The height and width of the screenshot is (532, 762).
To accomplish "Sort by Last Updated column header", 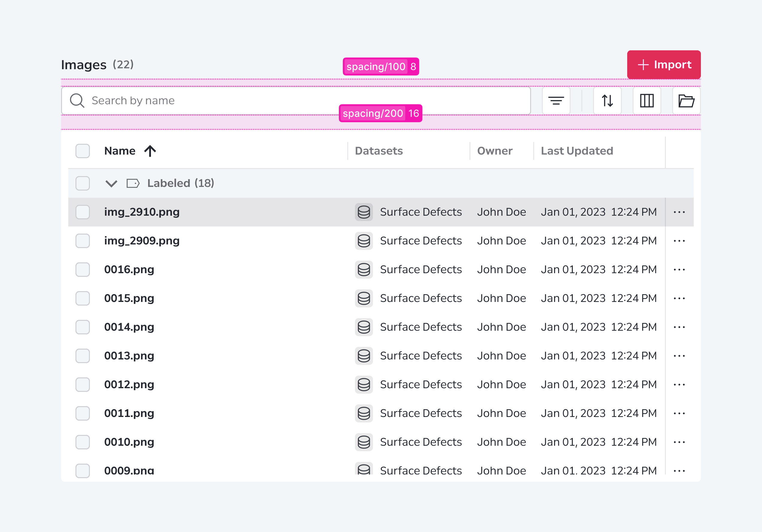I will tap(577, 151).
